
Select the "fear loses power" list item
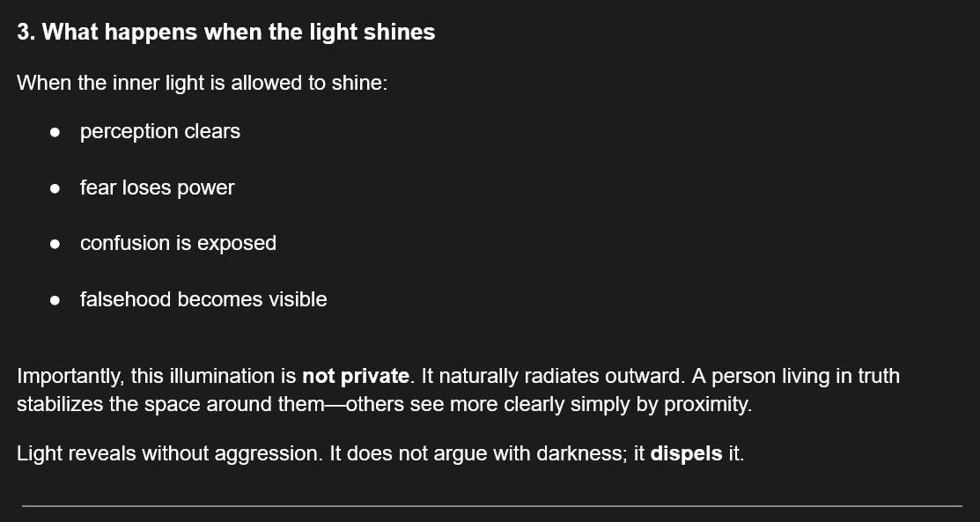click(157, 187)
